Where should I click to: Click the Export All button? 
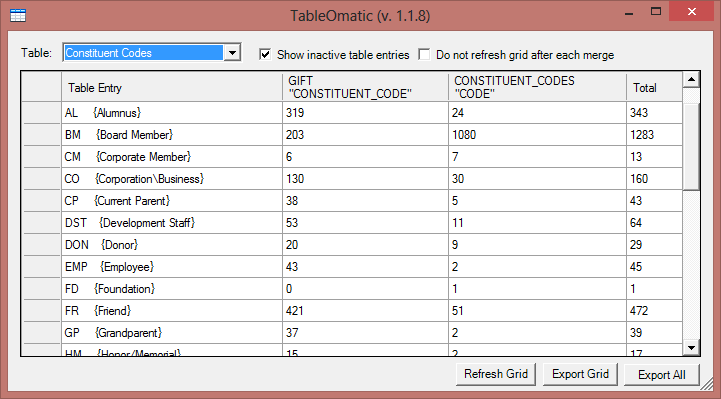coord(662,375)
